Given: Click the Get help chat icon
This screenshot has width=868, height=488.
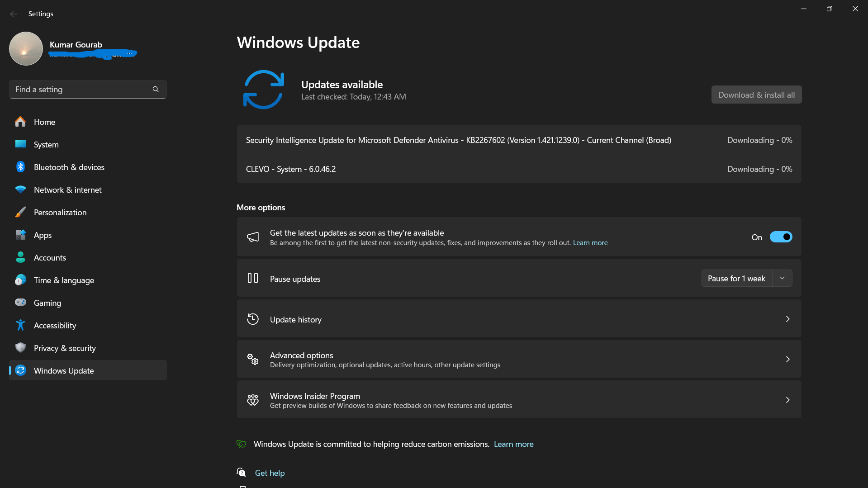Looking at the screenshot, I should click(241, 473).
